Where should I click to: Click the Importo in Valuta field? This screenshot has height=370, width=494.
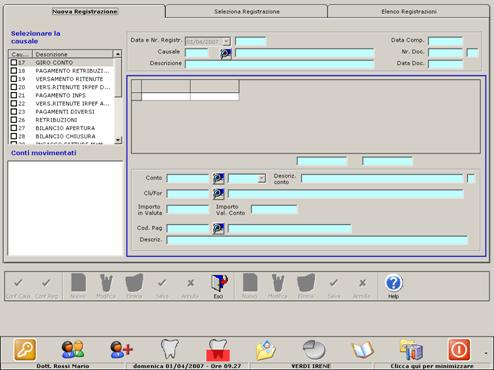coord(188,209)
